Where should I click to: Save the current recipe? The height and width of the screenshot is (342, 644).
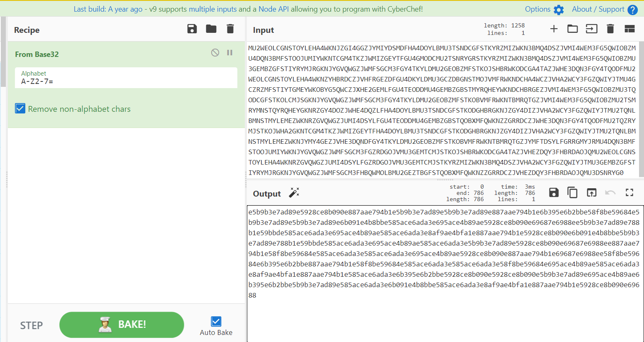tap(192, 29)
